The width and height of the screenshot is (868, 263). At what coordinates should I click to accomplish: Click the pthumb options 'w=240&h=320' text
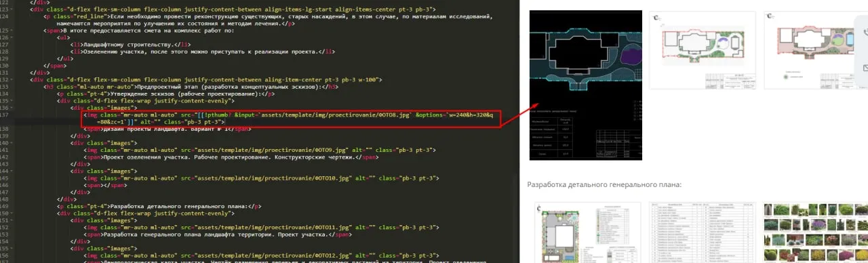pos(465,115)
